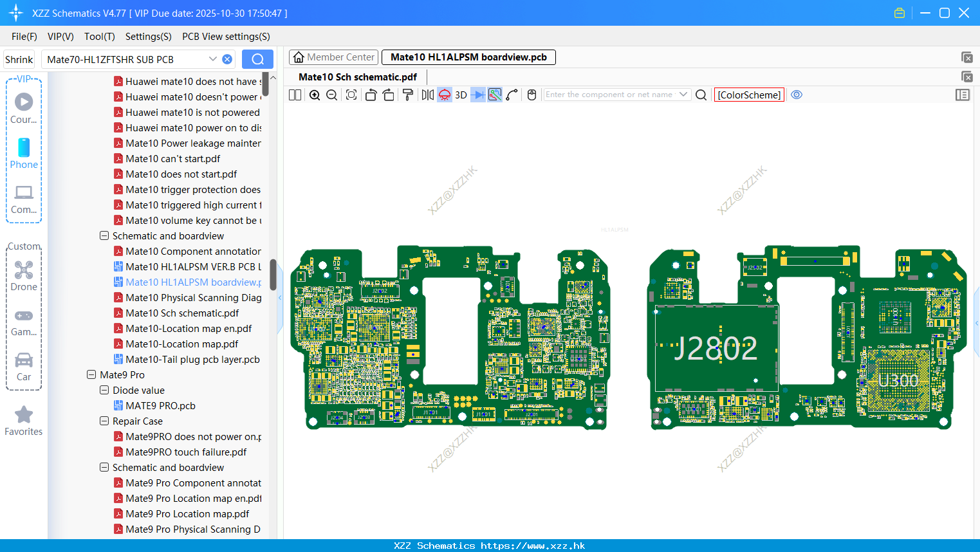Search the component with the magnifier icon
This screenshot has width=980, height=552.
pos(701,95)
